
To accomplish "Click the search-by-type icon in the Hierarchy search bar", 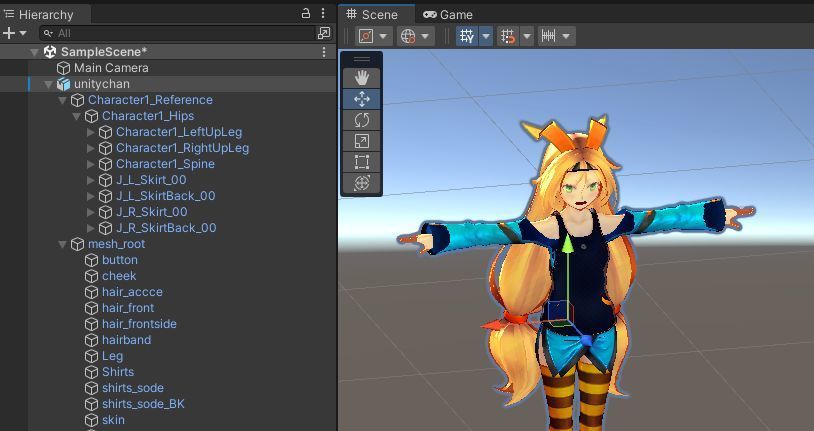I will [323, 33].
